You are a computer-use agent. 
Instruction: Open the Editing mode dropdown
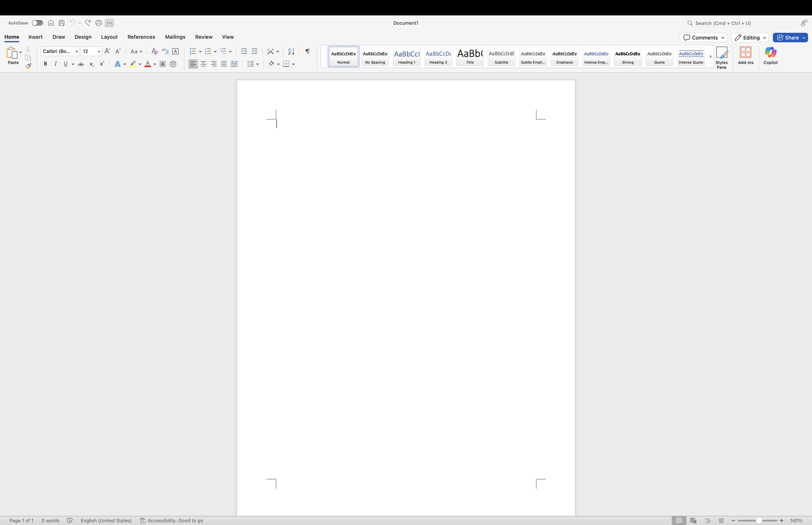coord(750,38)
